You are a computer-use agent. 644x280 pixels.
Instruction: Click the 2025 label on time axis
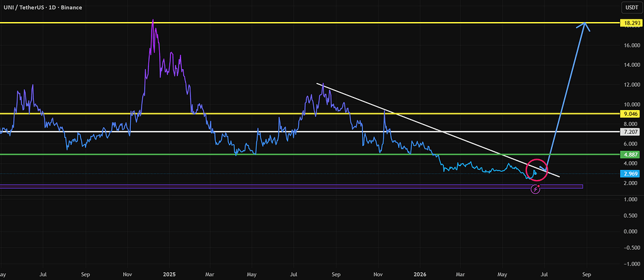point(169,274)
